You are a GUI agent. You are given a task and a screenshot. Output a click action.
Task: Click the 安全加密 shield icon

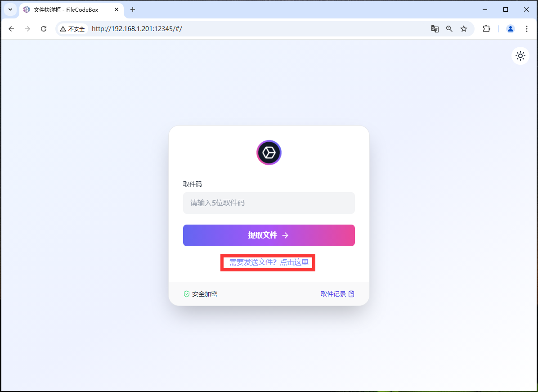(187, 293)
